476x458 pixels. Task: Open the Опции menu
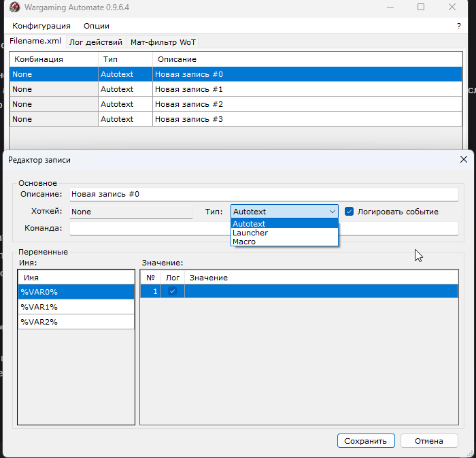pos(97,26)
